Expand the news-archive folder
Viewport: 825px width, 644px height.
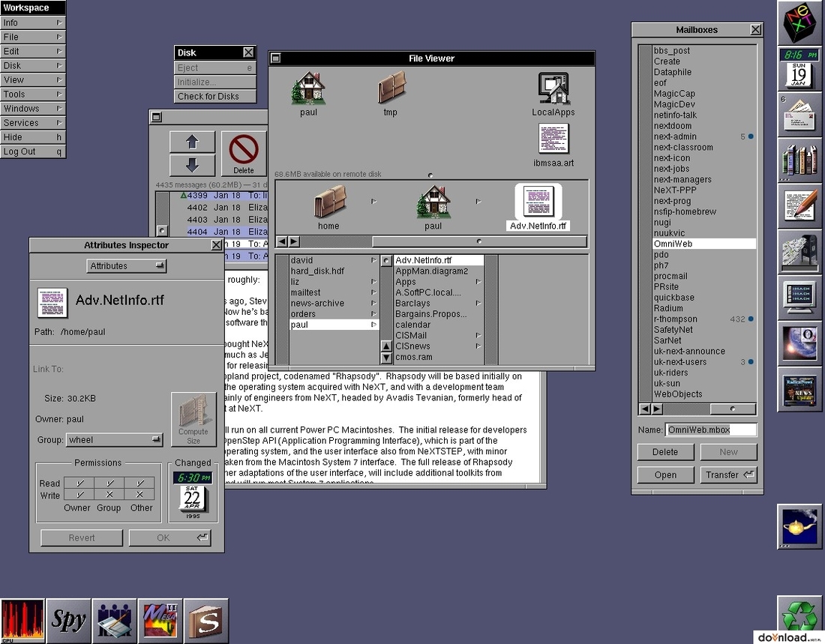[373, 303]
